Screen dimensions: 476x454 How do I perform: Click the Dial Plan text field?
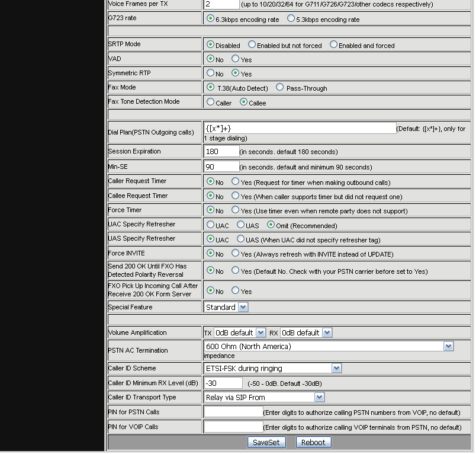tap(300, 129)
